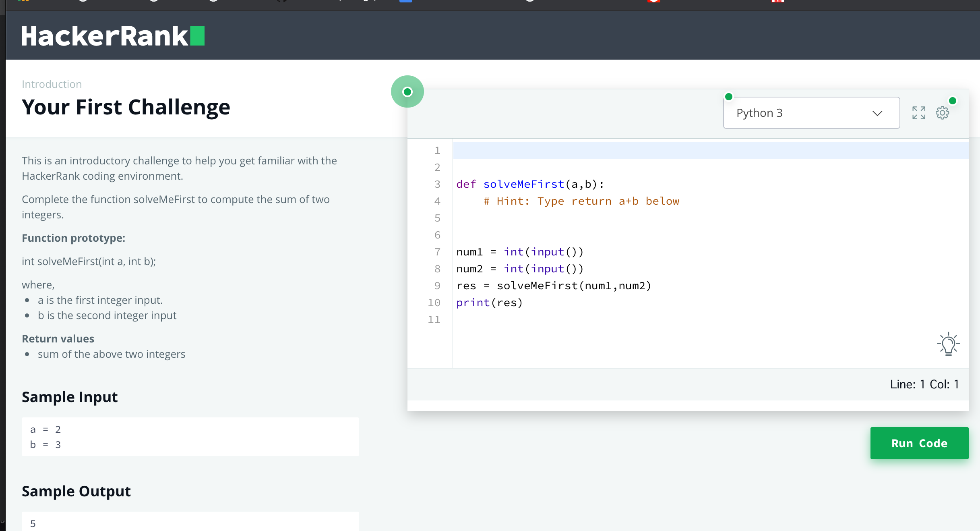Open editor settings gear icon
The height and width of the screenshot is (531, 980).
pyautogui.click(x=942, y=113)
